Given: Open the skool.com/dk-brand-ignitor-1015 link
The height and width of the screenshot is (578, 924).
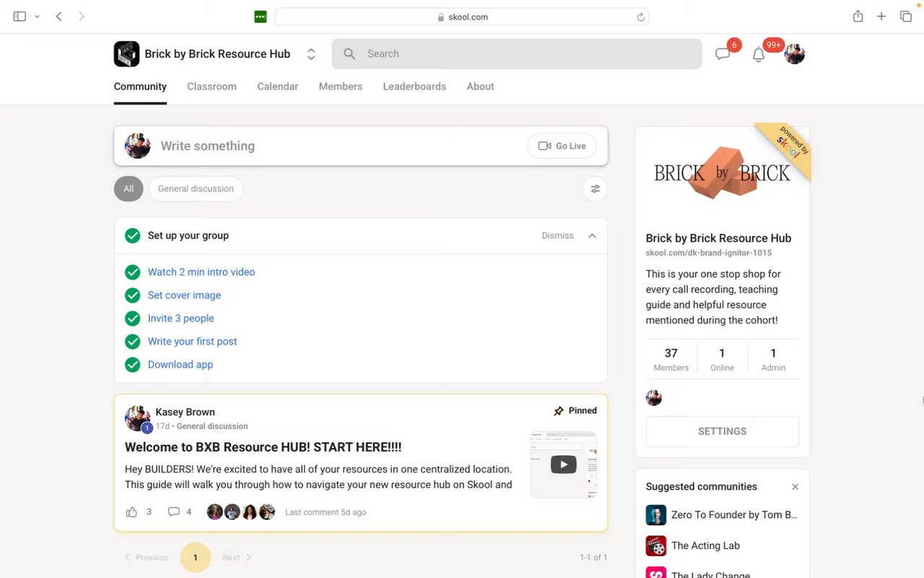Looking at the screenshot, I should point(708,253).
